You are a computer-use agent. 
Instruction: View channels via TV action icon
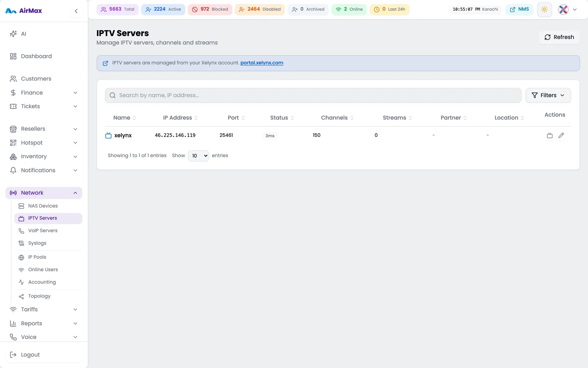click(x=550, y=135)
